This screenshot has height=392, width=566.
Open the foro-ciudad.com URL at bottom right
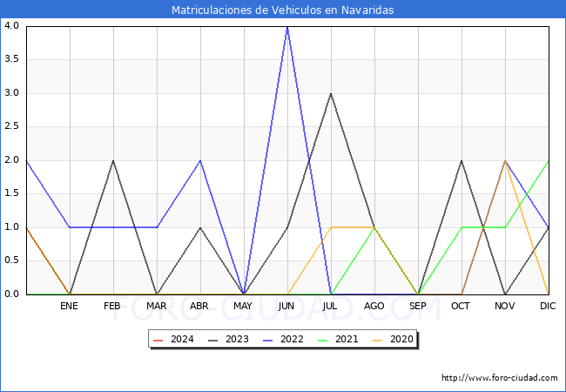pyautogui.click(x=500, y=378)
